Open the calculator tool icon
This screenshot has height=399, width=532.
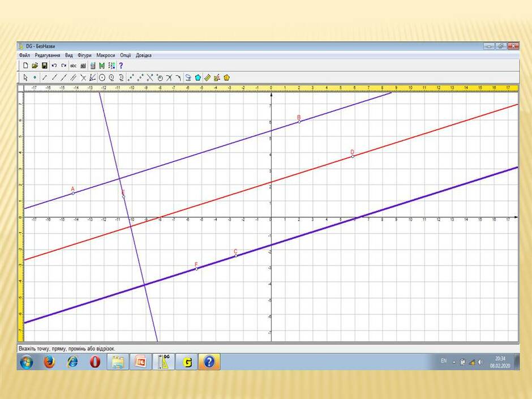pos(93,66)
